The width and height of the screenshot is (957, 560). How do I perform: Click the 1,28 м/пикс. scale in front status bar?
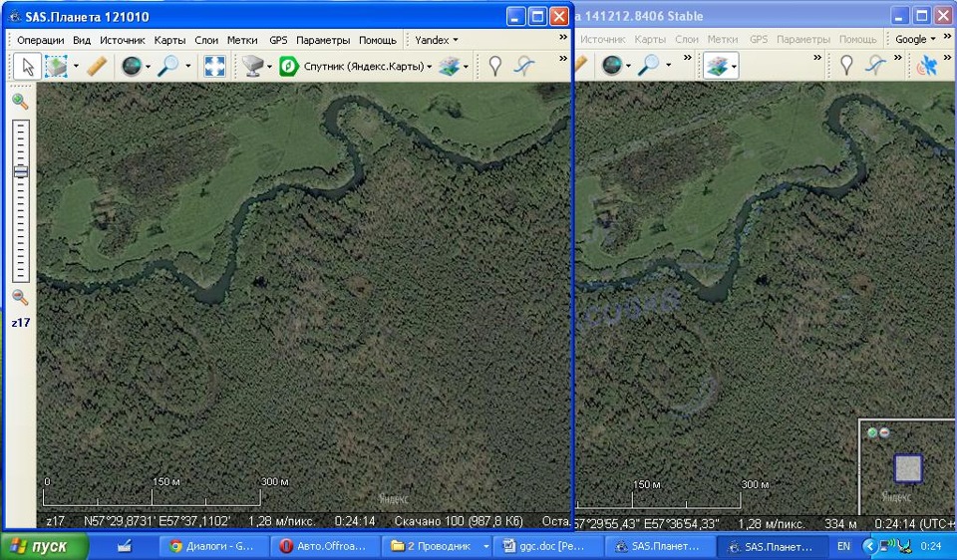[282, 521]
